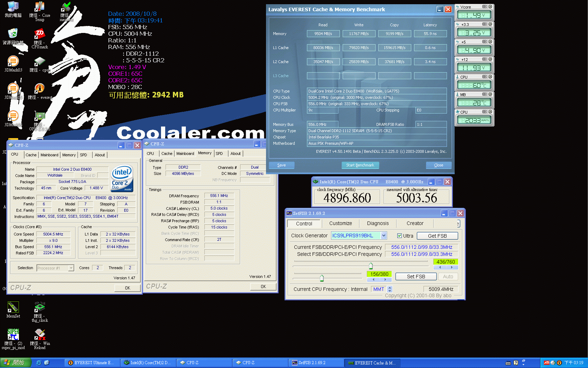Open the 3DMark03 desktop shortcut

click(13, 64)
